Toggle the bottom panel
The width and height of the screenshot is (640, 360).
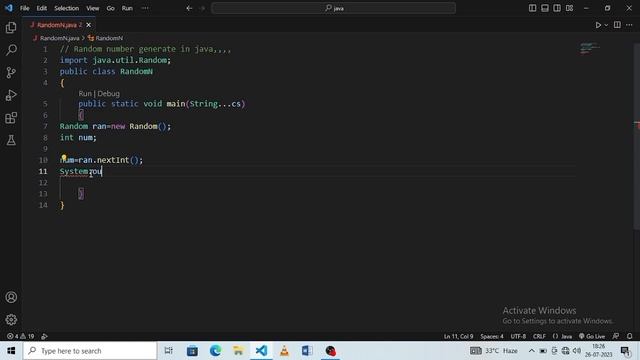[x=544, y=8]
